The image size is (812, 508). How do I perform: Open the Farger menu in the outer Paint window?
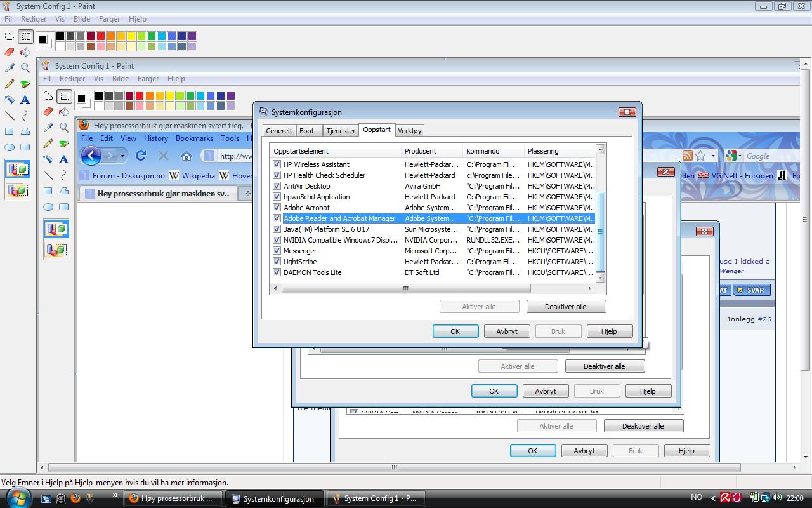pyautogui.click(x=110, y=19)
